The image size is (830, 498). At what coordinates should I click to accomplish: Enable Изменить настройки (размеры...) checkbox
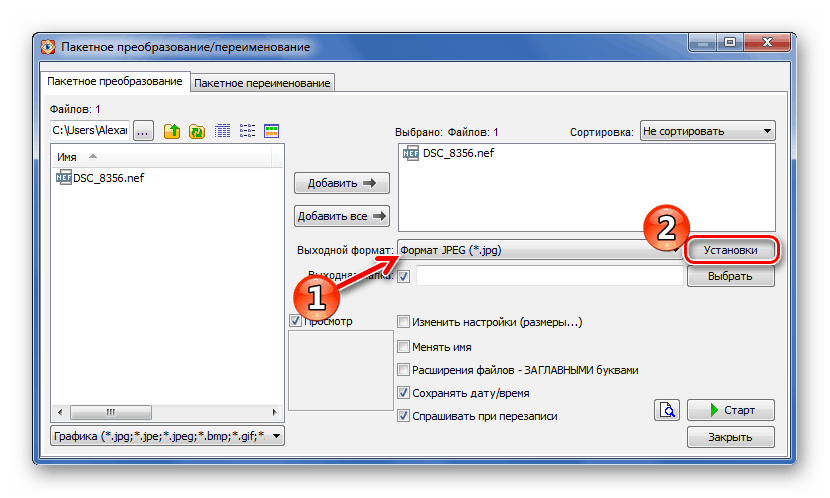pos(403,322)
